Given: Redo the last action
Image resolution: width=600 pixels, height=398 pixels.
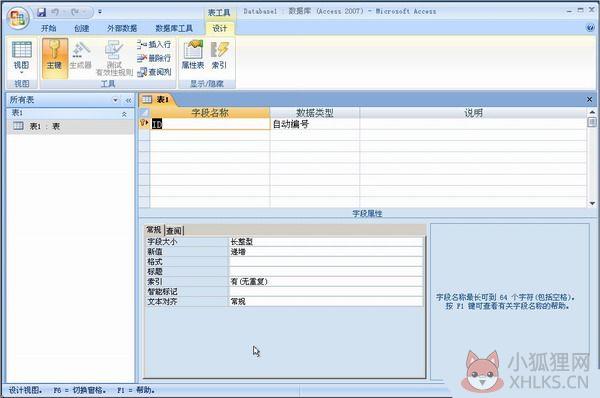Looking at the screenshot, I should [74, 12].
